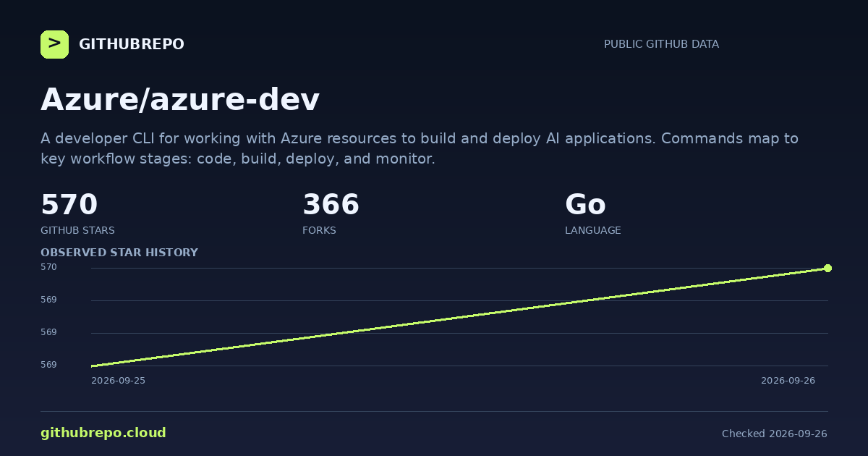The height and width of the screenshot is (456, 868).
Task: Click the OBSERVED STAR HISTORY heading
Action: tap(119, 253)
